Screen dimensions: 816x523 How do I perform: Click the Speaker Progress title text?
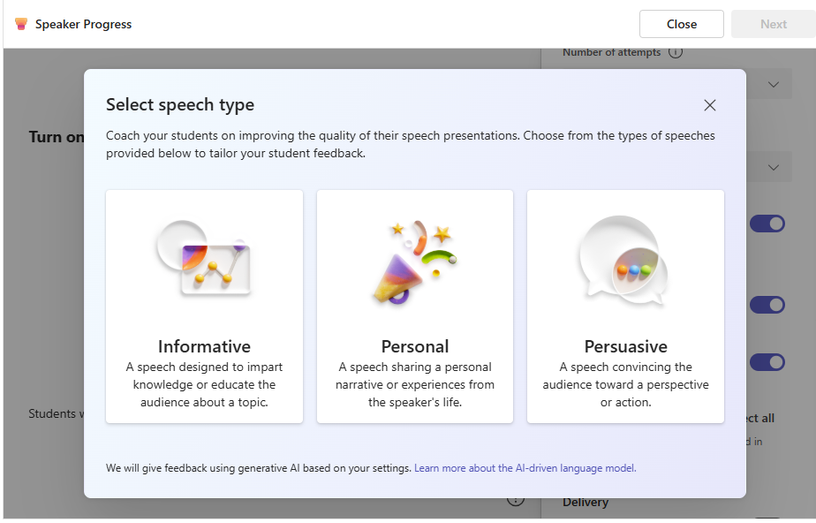[83, 24]
